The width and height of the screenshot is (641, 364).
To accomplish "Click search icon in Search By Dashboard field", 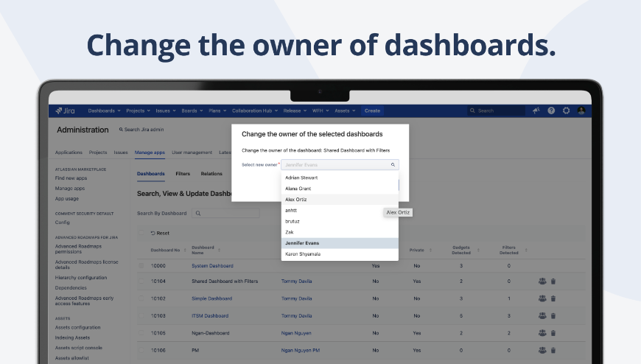I will (x=198, y=214).
